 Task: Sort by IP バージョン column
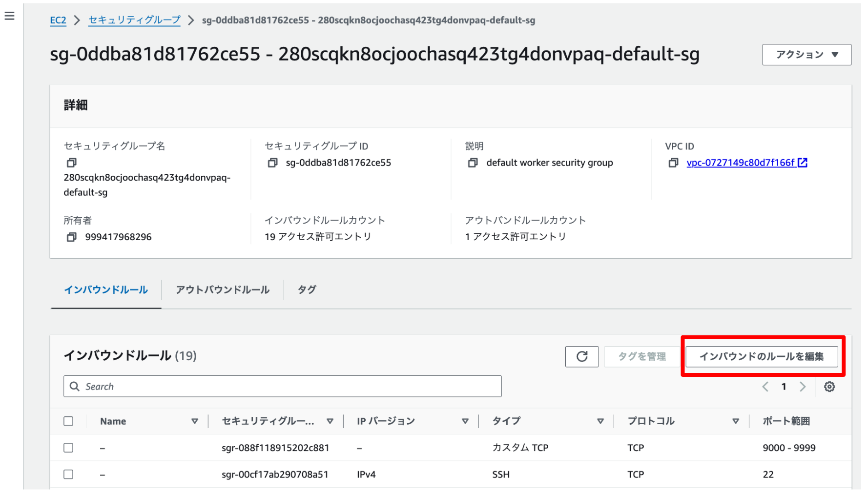click(x=465, y=421)
